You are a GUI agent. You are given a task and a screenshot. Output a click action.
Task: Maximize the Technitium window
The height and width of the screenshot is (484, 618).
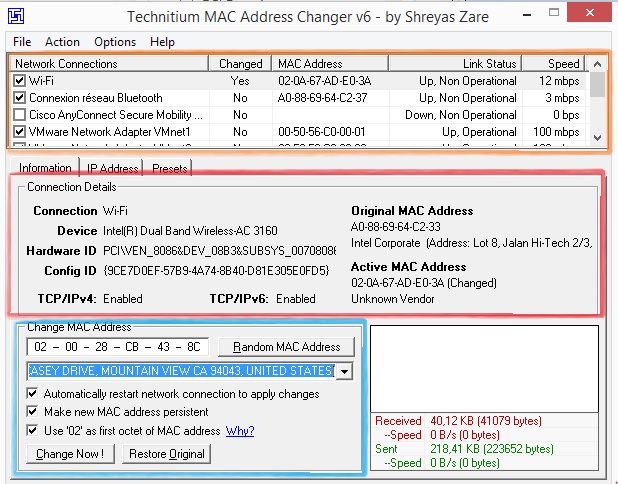[554, 13]
